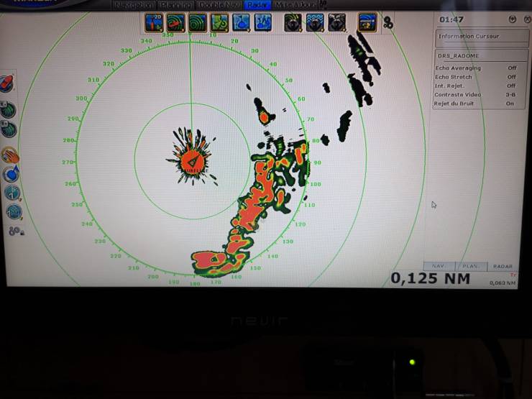Toggle Echo Averaging Off value
Screen dimensions: 532x399
click(x=511, y=68)
